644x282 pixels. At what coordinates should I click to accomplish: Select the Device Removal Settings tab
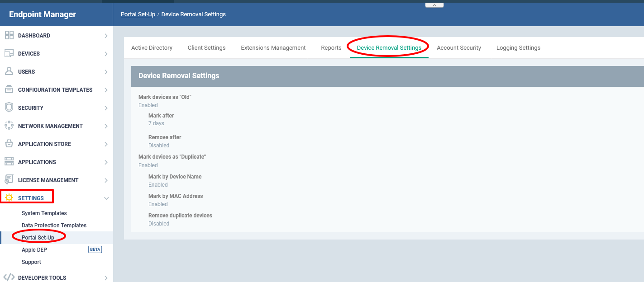pyautogui.click(x=389, y=48)
